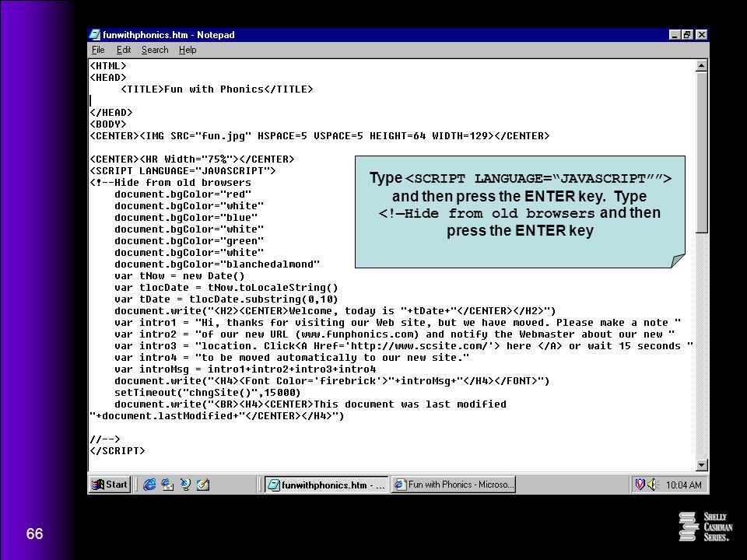This screenshot has height=560, width=747.
Task: Click the closing </SCRIPT> tag line
Action: point(117,450)
